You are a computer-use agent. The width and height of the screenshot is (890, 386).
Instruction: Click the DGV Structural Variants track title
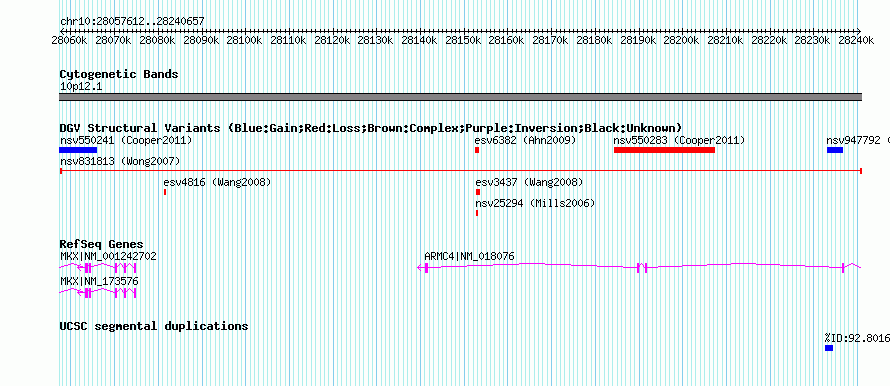pos(371,128)
